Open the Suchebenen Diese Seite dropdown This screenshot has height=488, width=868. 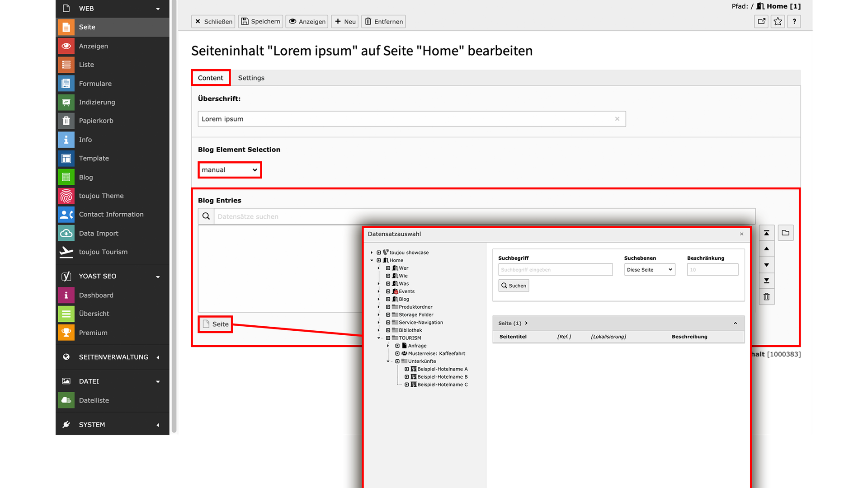tap(649, 270)
